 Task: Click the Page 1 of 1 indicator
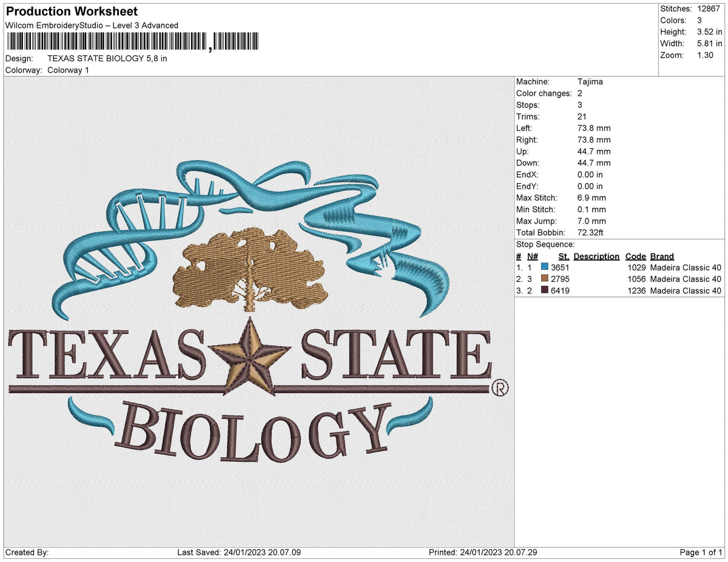701,552
